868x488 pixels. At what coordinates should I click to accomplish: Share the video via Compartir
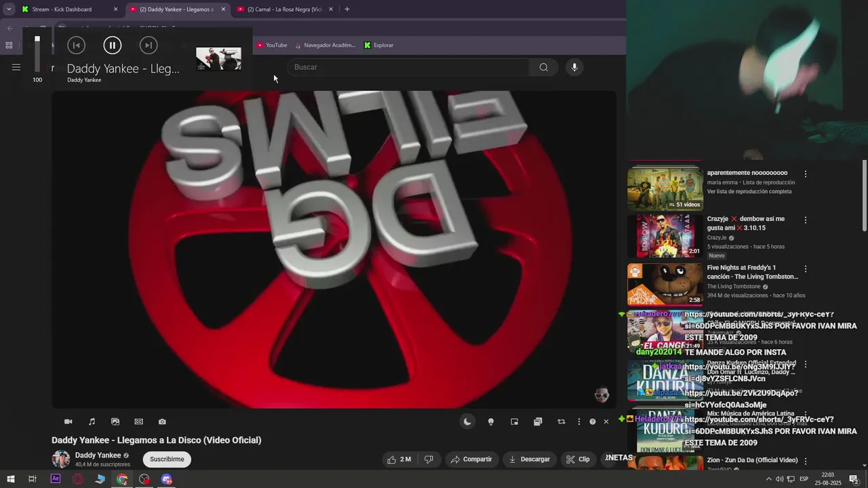tap(471, 459)
